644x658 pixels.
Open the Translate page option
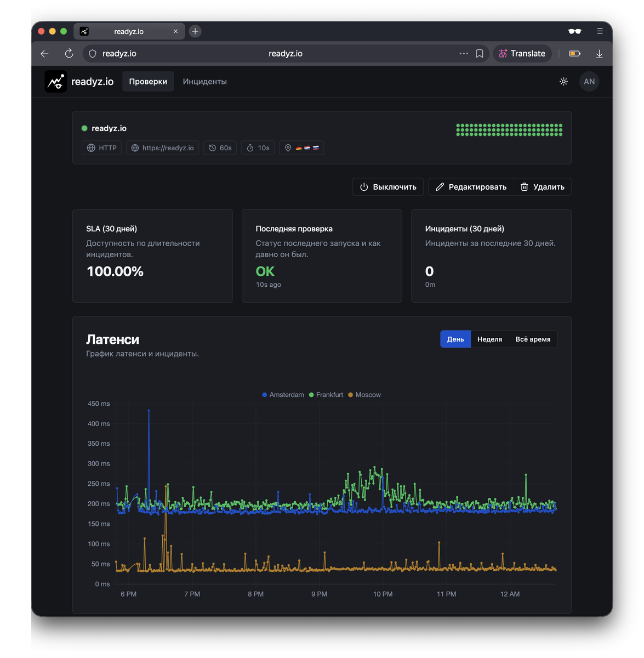tap(522, 54)
